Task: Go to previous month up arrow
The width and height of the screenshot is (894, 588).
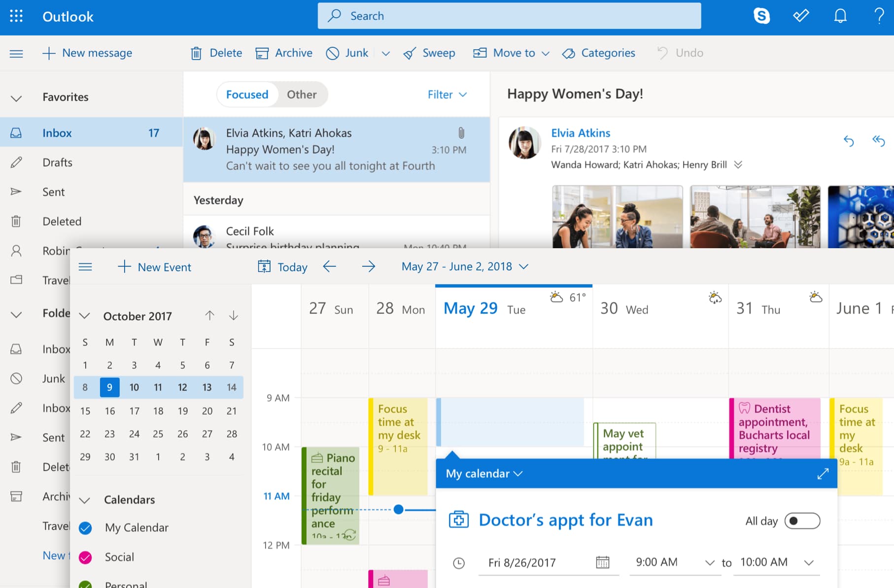Action: 209,315
